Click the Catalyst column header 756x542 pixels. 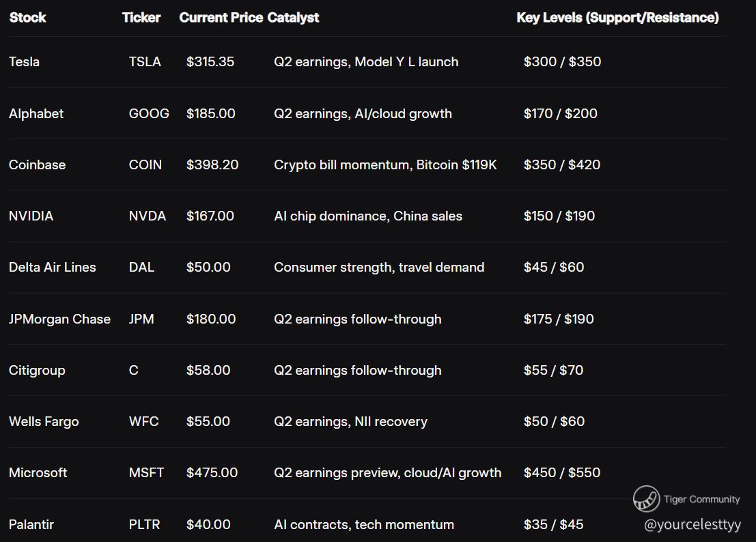pyautogui.click(x=293, y=18)
